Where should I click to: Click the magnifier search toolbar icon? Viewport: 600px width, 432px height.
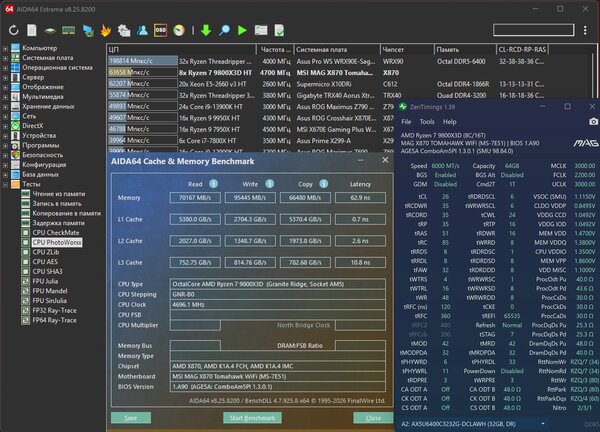click(x=224, y=30)
